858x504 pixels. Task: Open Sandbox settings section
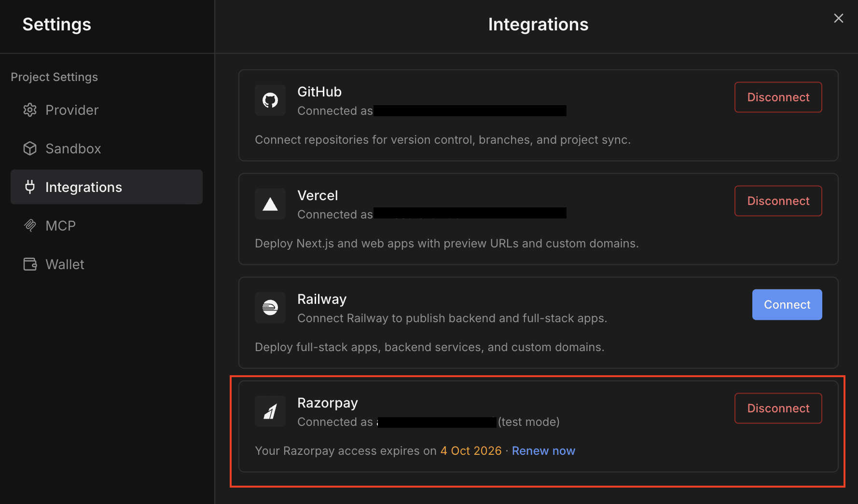point(107,149)
